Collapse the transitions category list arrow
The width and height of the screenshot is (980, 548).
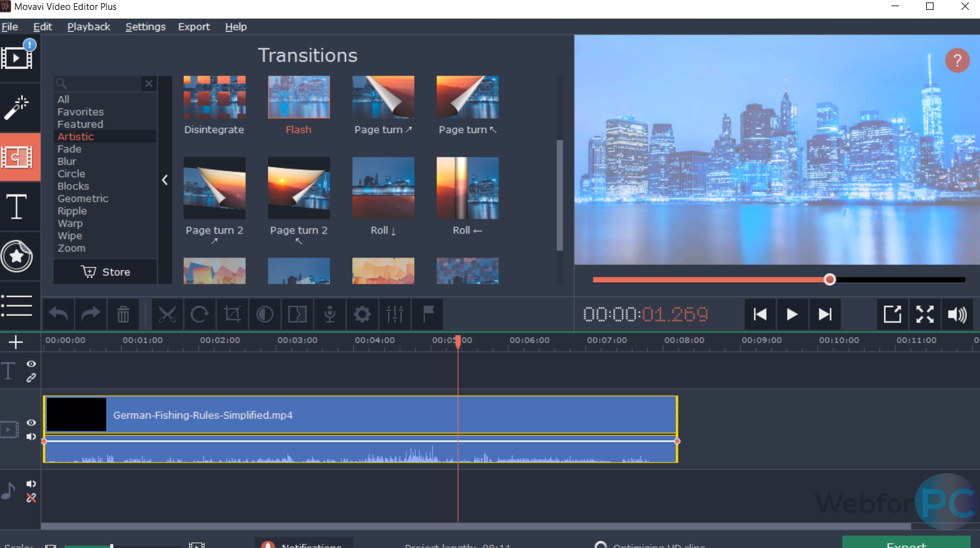165,180
